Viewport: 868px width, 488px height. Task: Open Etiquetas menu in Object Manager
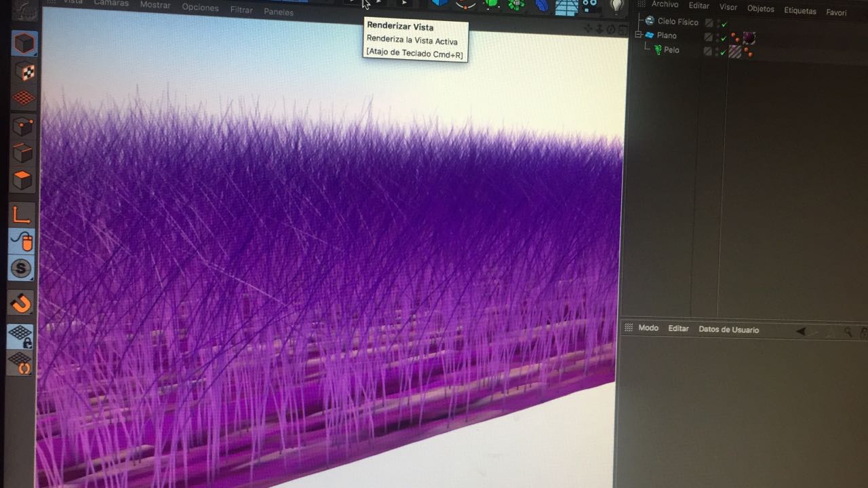800,11
